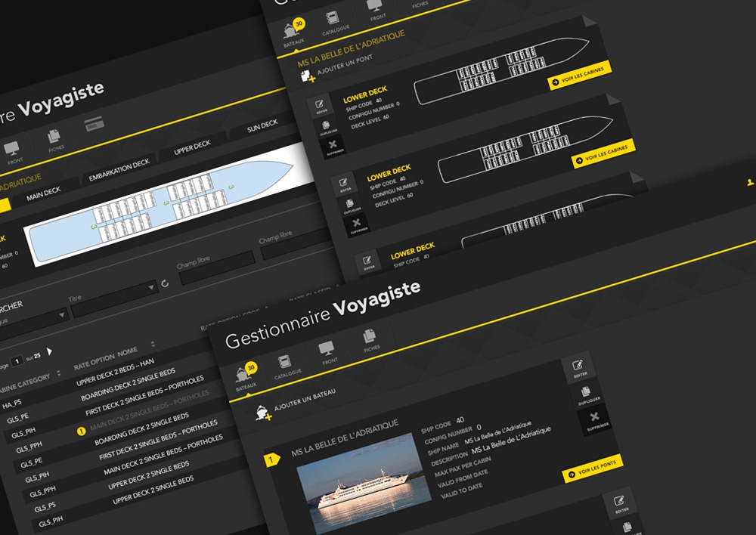Click the Ajouter un pont label
756x535 pixels.
coord(345,64)
